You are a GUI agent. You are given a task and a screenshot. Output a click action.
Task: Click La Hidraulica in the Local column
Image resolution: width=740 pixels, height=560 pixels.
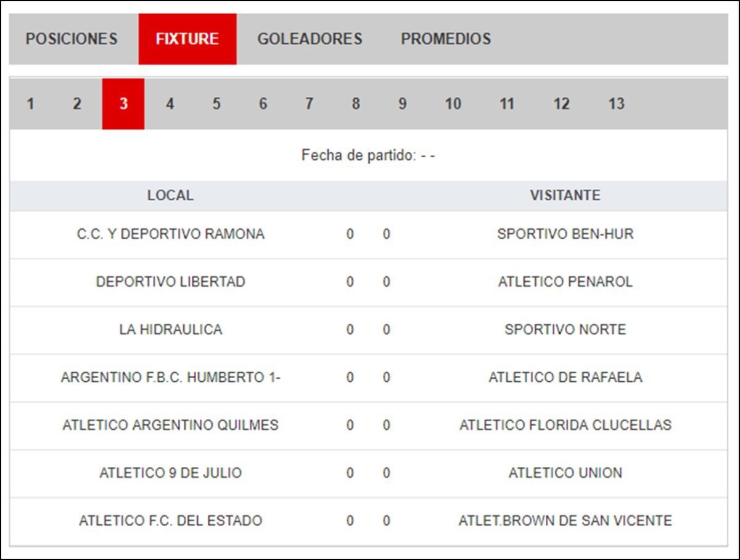point(170,330)
